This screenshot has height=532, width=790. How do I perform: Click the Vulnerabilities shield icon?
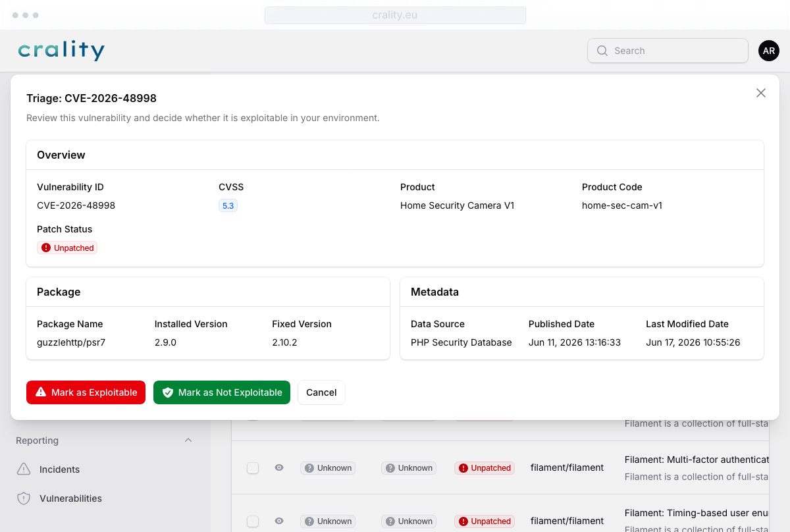click(24, 498)
